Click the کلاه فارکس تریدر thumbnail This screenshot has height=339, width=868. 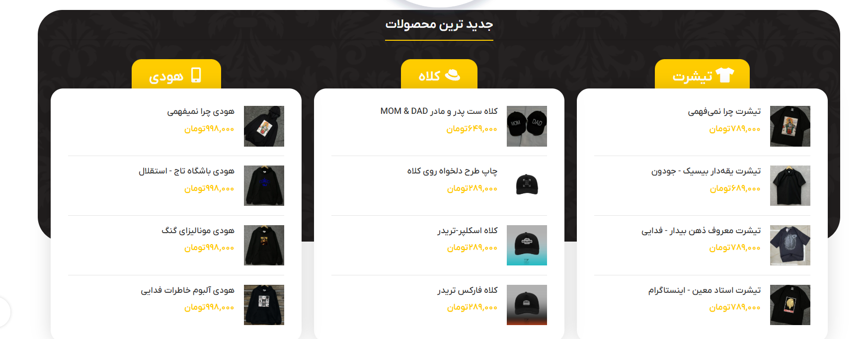point(527,305)
